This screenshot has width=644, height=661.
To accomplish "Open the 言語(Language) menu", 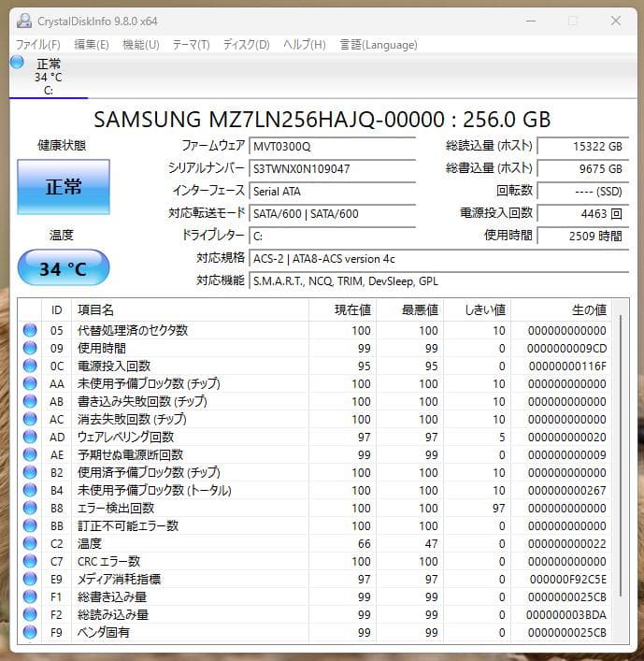I will coord(379,45).
